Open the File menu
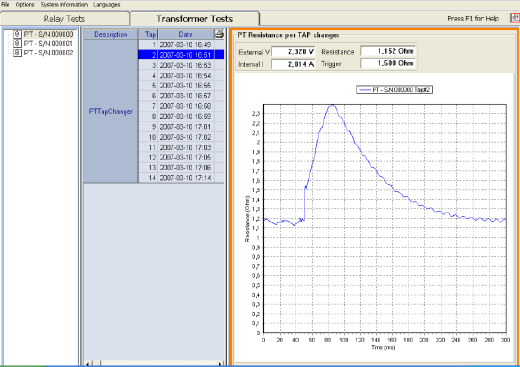 pyautogui.click(x=5, y=5)
